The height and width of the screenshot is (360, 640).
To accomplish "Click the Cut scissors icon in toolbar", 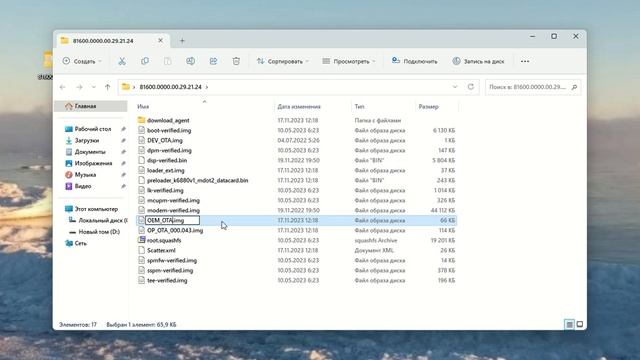I will 122,61.
